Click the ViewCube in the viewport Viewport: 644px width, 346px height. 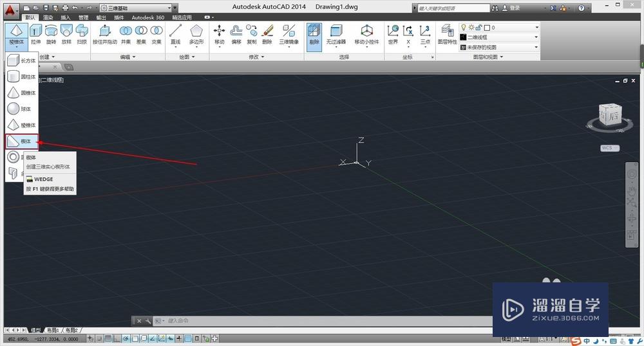[611, 116]
